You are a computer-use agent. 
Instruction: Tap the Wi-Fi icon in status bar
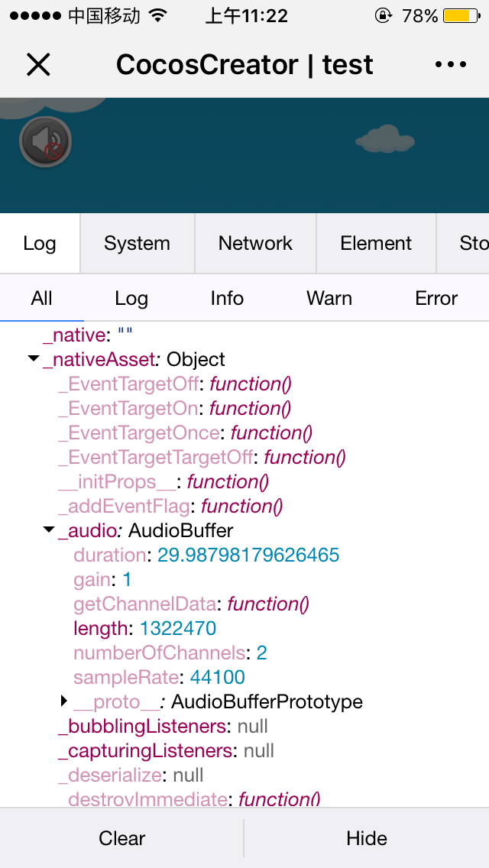(158, 16)
